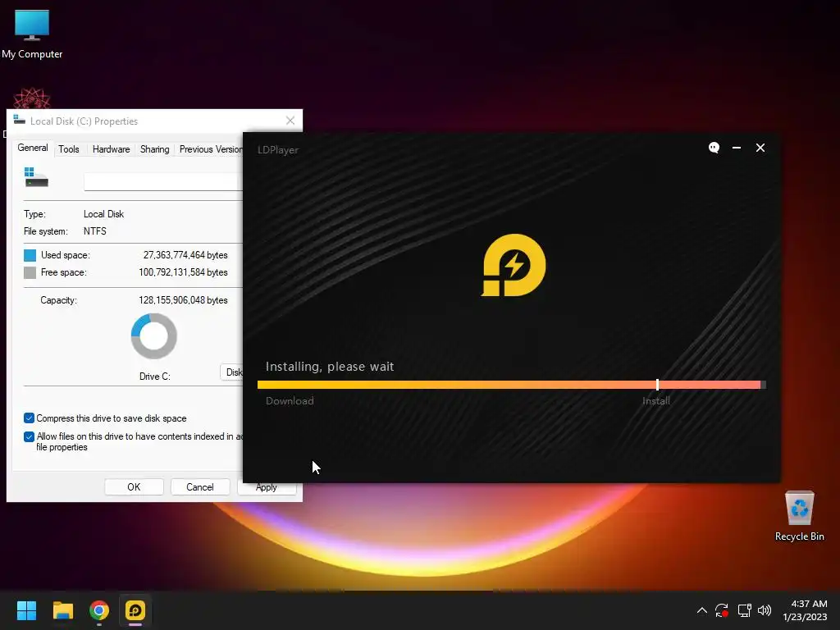Click the 'Drive C:' label
This screenshot has height=630, width=840.
155,376
